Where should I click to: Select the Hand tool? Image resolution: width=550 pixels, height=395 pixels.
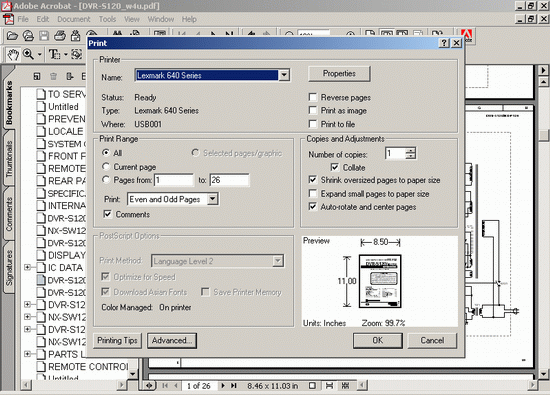pyautogui.click(x=13, y=55)
